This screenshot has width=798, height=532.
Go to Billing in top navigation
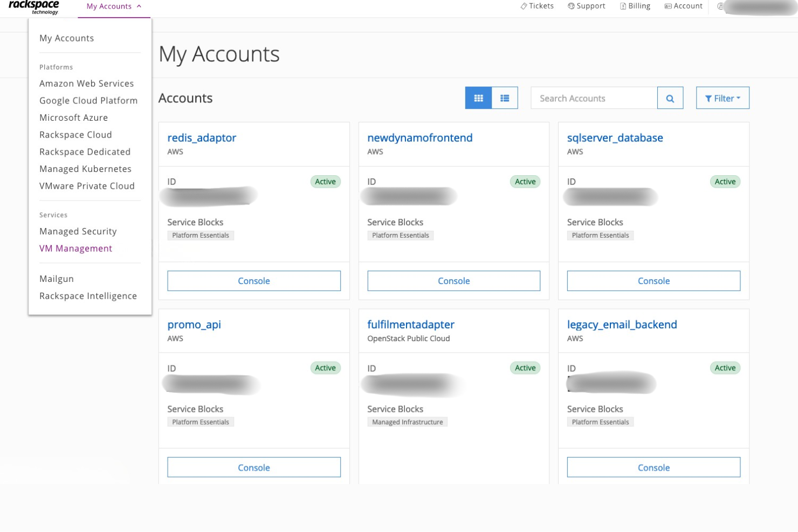(x=635, y=6)
